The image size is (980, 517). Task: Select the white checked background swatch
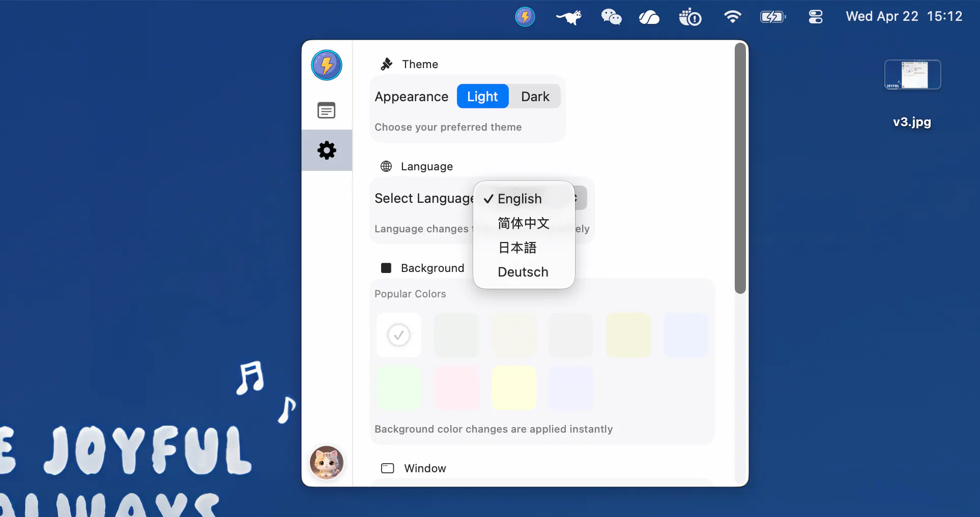(399, 335)
